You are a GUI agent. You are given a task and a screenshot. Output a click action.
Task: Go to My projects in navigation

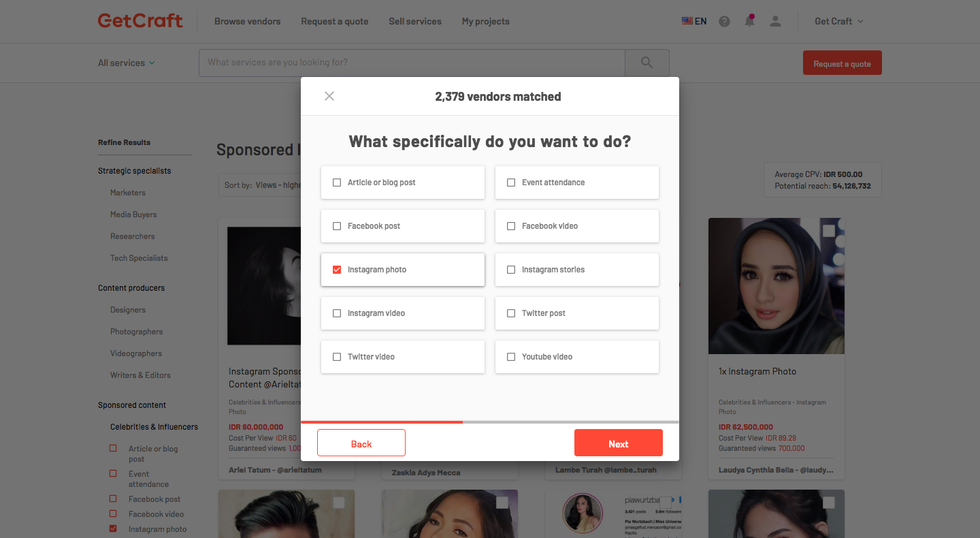click(486, 21)
